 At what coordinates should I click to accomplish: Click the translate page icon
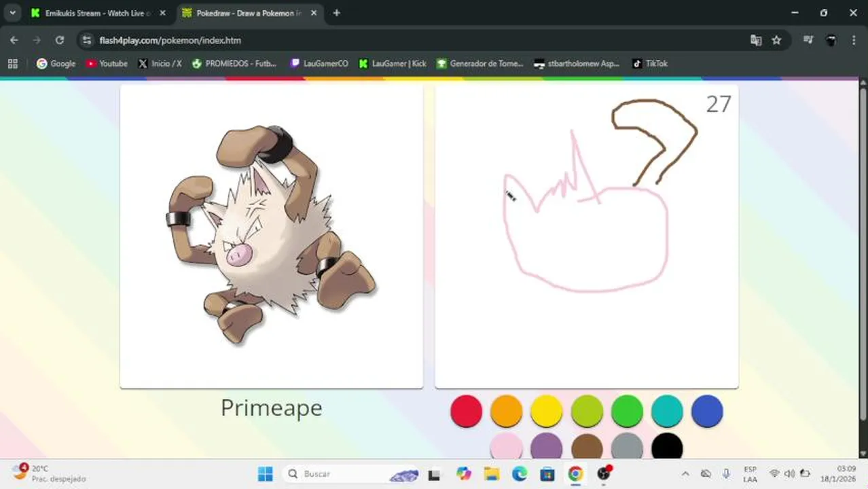(x=756, y=40)
